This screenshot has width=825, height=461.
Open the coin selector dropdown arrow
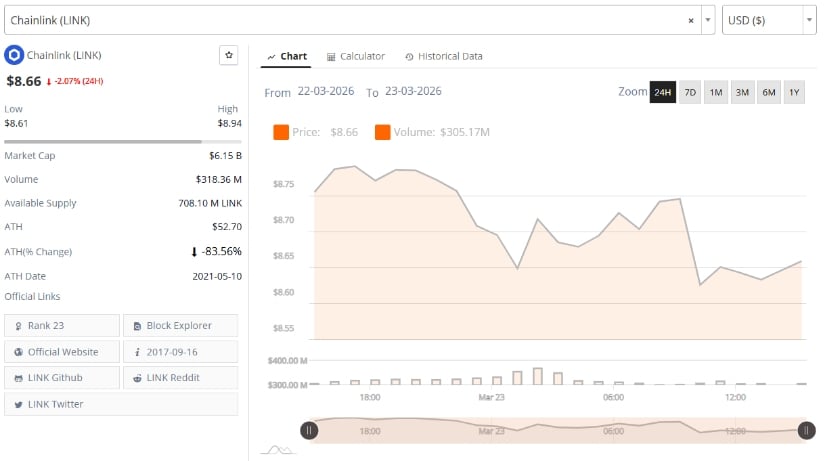tap(708, 20)
